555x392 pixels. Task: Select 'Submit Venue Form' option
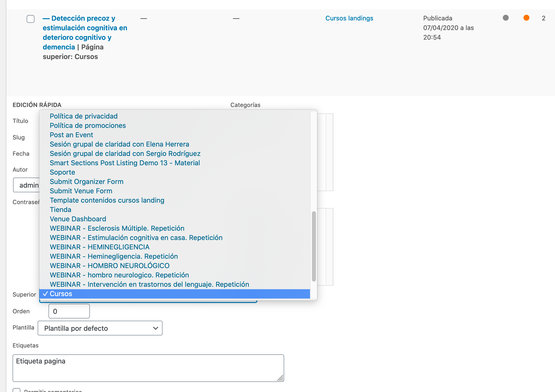click(x=175, y=191)
